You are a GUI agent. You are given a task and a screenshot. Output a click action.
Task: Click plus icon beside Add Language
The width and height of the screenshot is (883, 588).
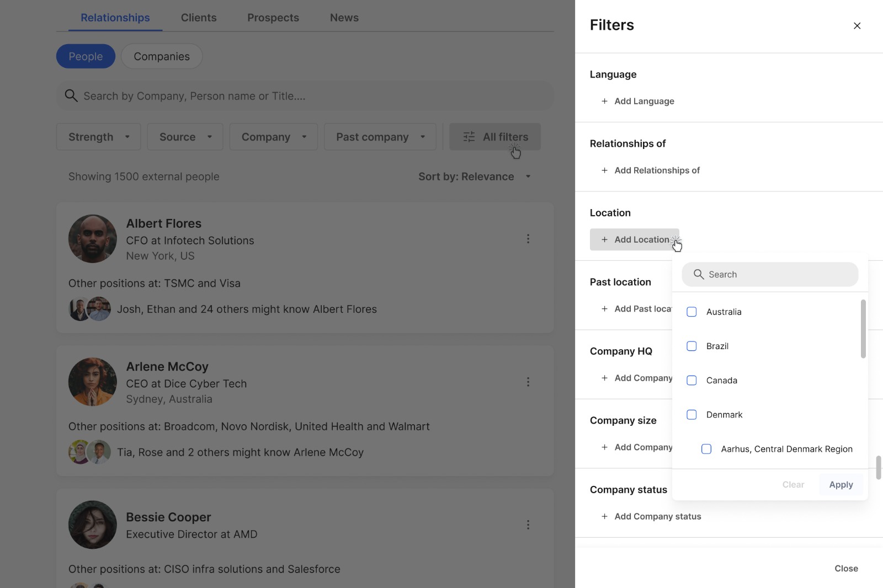click(x=604, y=101)
